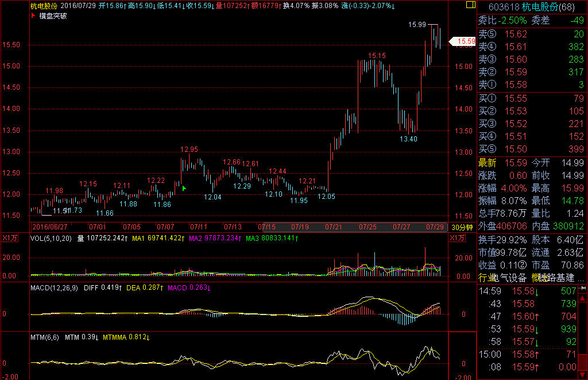The height and width of the screenshot is (380, 588).
Task: Click the green arrow signal marker on chart
Action: coord(184,188)
